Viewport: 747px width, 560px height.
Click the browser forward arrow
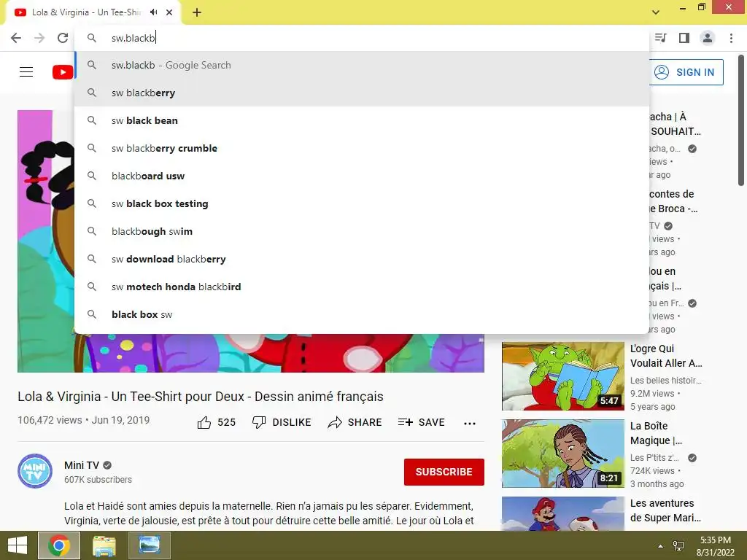tap(39, 38)
